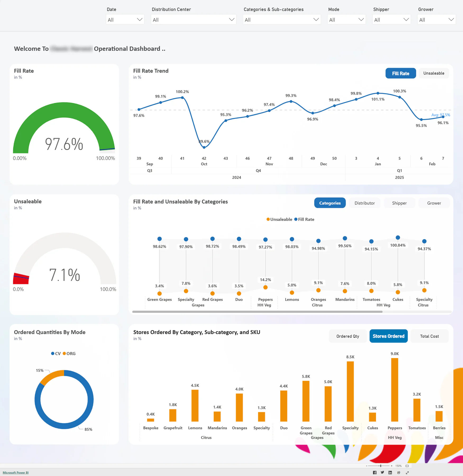The width and height of the screenshot is (463, 476).
Task: Click the zoom in plus icon
Action: click(392, 466)
